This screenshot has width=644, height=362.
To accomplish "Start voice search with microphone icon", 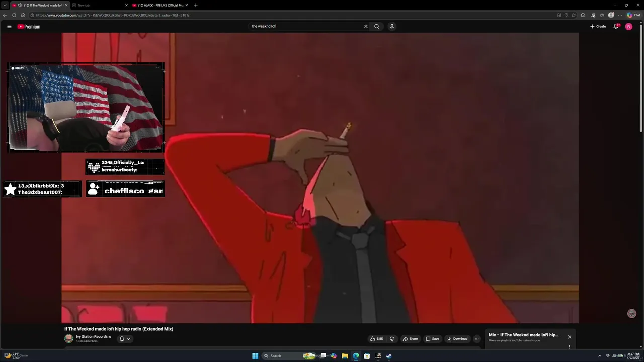I will [392, 26].
